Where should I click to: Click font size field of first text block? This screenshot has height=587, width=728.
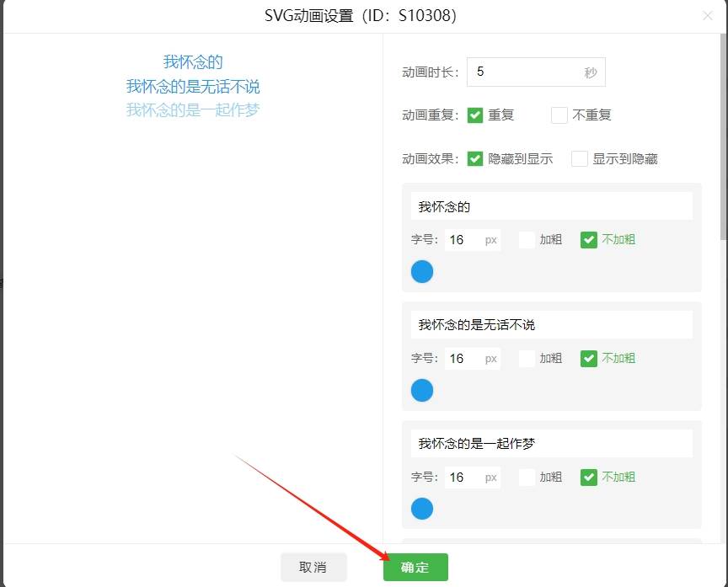(463, 240)
